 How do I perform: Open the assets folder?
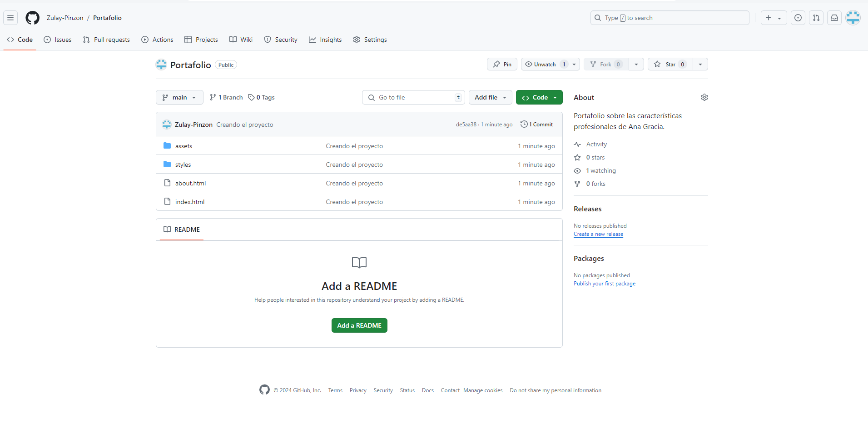184,146
